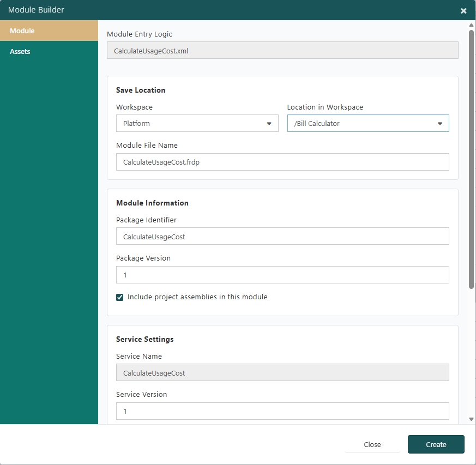Screen dimensions: 476x465
Task: Click the scrollbar down arrow
Action: (471, 419)
